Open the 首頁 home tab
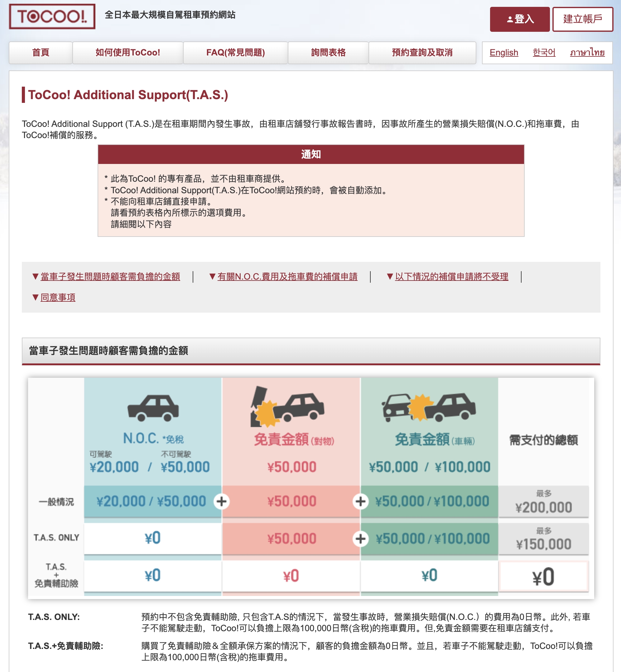Screen dimensions: 621x672 (x=41, y=52)
